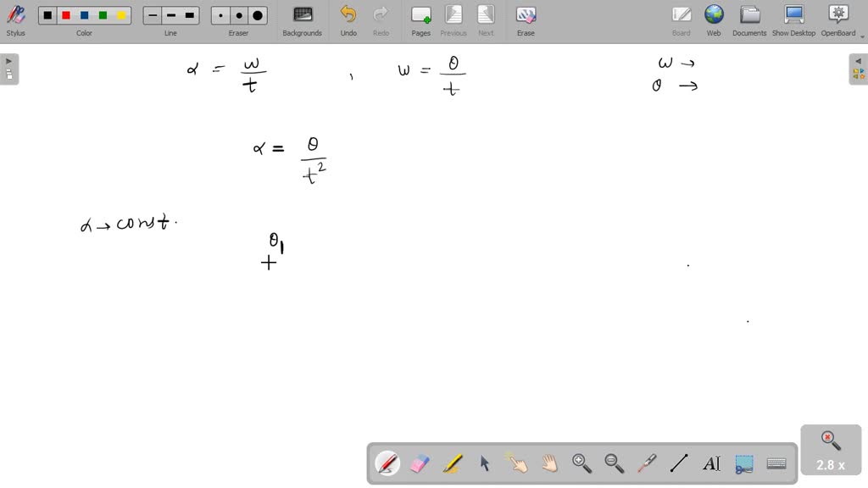868x488 pixels.
Task: Choose the yellow highlighter tool
Action: pyautogui.click(x=453, y=463)
